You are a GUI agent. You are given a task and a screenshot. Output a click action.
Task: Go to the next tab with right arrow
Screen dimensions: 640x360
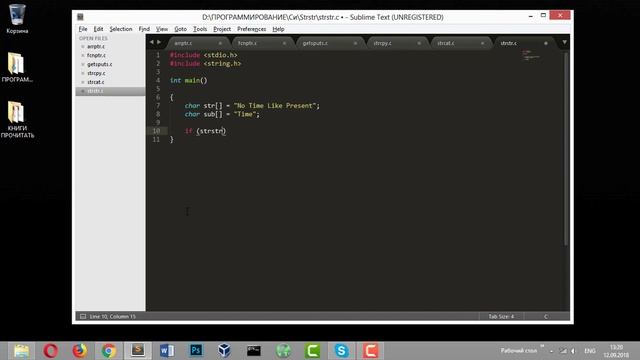point(159,42)
